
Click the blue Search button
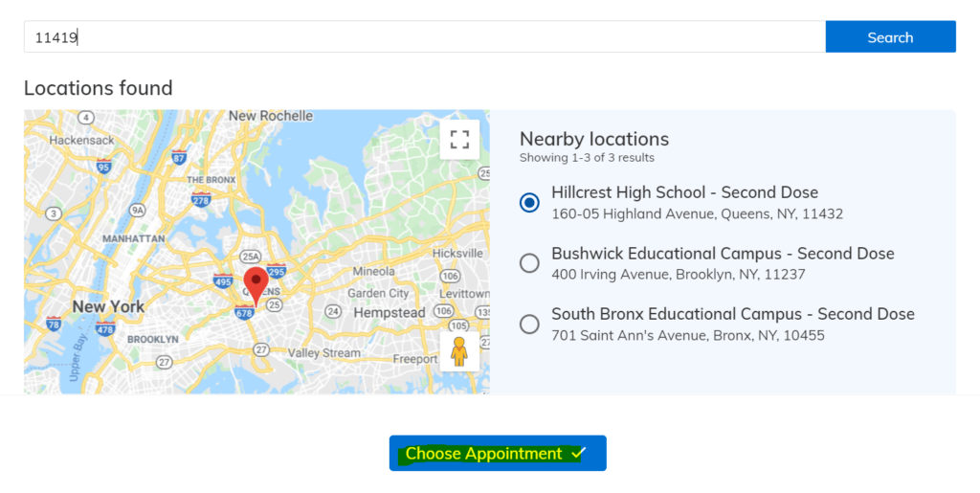(890, 37)
